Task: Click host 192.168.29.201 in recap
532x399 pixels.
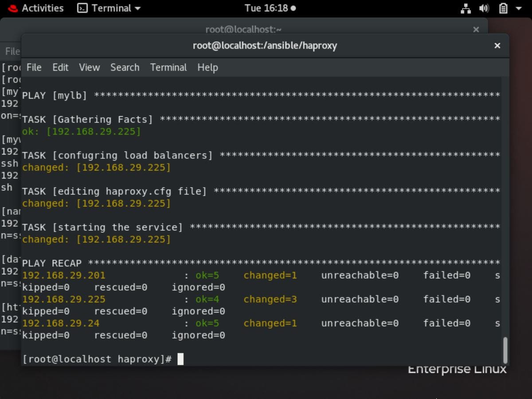Action: click(64, 275)
